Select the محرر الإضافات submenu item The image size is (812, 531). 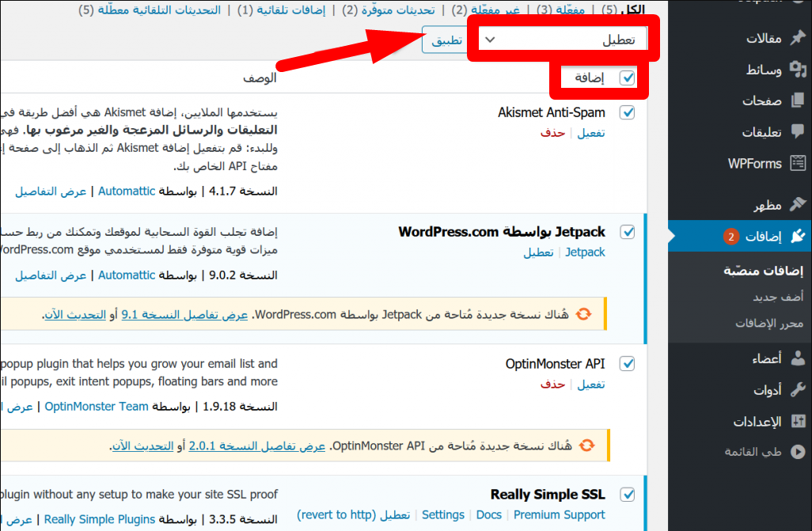(769, 324)
